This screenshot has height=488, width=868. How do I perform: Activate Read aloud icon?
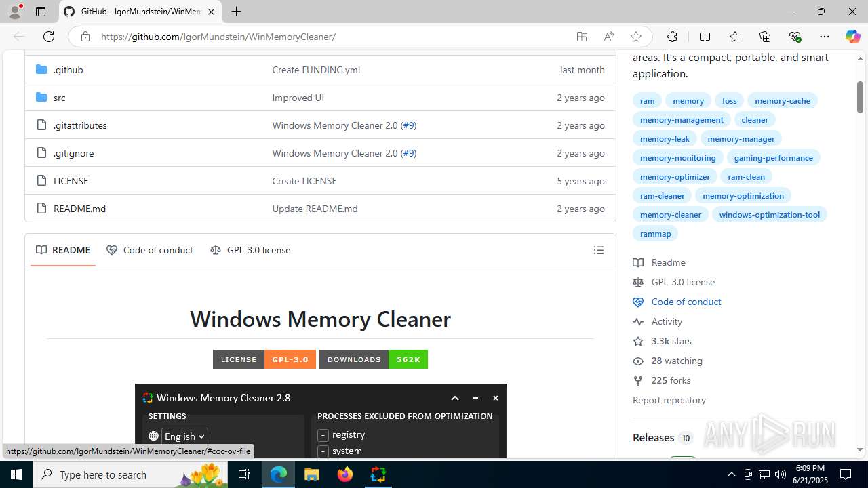point(609,37)
